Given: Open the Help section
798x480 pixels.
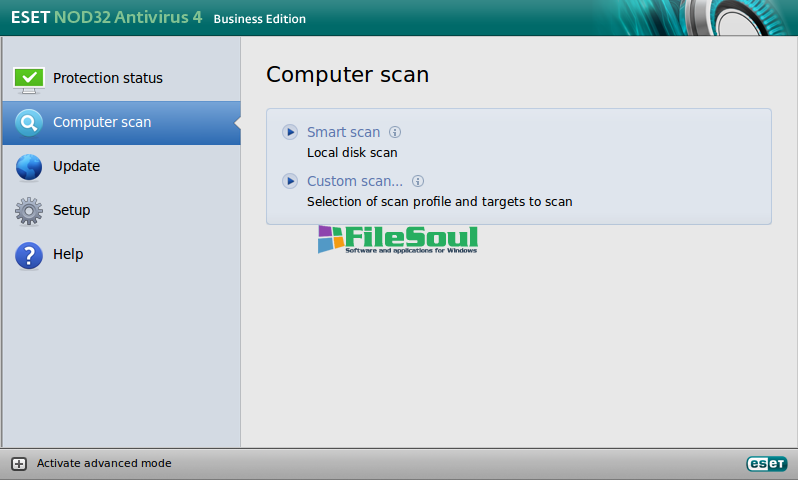Looking at the screenshot, I should [121, 254].
